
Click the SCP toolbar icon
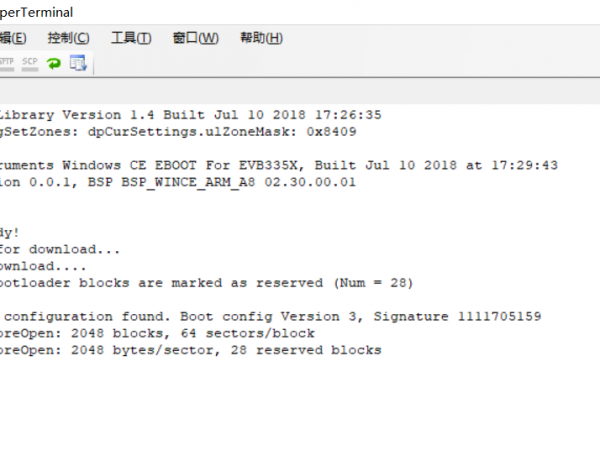pyautogui.click(x=29, y=62)
